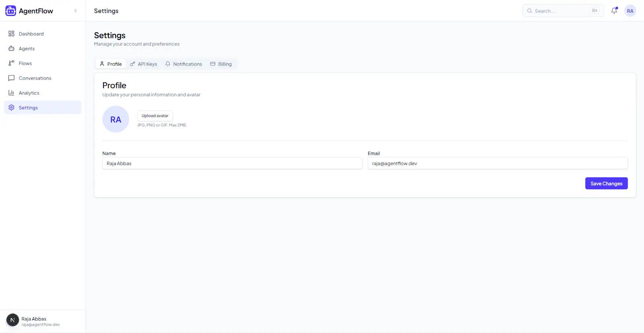The image size is (644, 333).
Task: Click the Save Changes button
Action: (606, 184)
